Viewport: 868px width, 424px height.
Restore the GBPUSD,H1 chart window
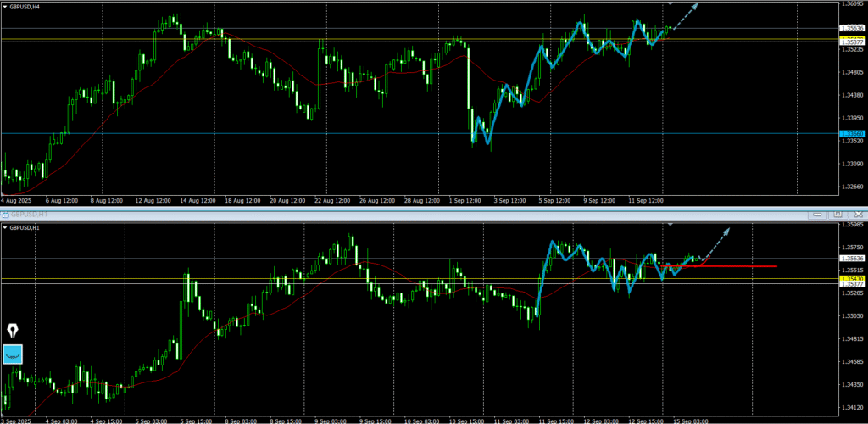tap(837, 215)
